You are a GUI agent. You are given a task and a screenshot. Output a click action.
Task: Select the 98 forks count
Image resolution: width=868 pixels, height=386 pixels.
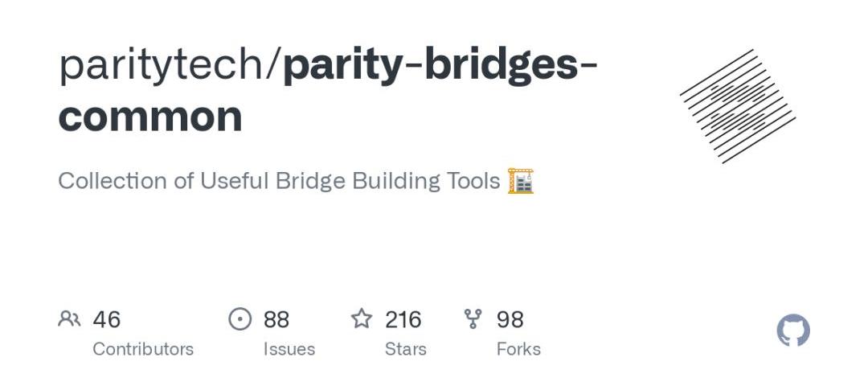(x=510, y=320)
